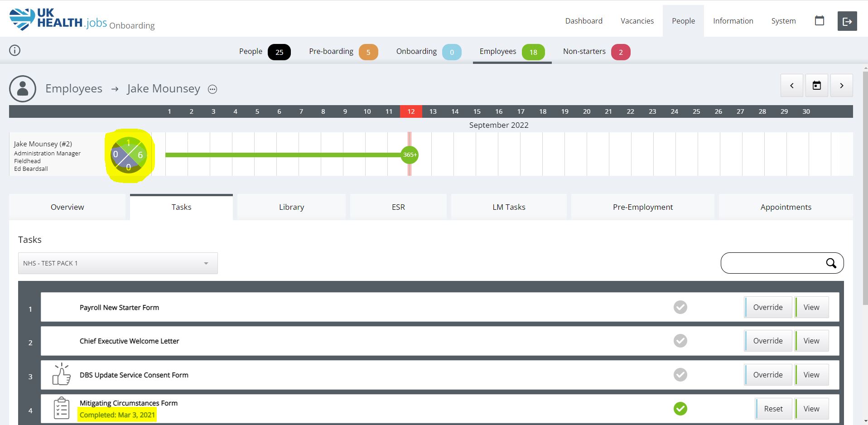Open the People top navigation menu

[683, 21]
